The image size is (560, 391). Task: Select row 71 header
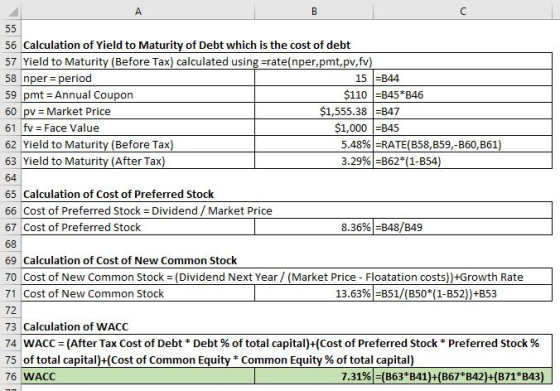click(x=11, y=294)
